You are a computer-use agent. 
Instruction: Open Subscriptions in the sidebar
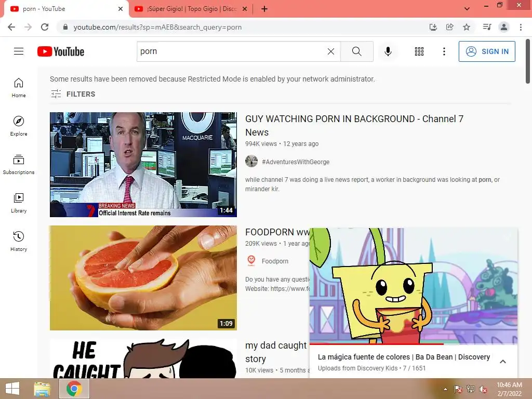[19, 165]
